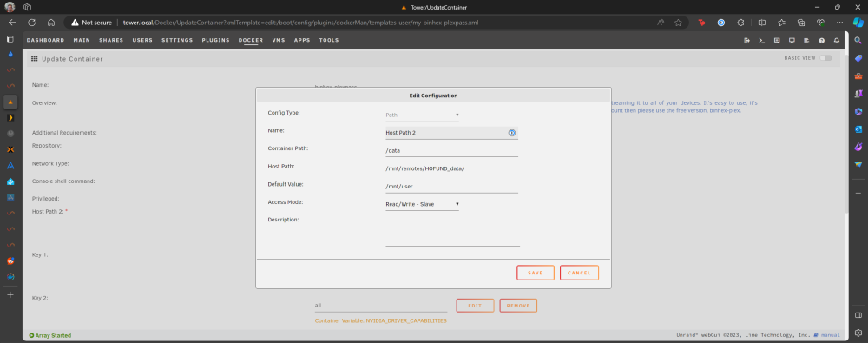This screenshot has height=343, width=868.
Task: Click Save in Edit Configuration dialog
Action: coord(536,273)
